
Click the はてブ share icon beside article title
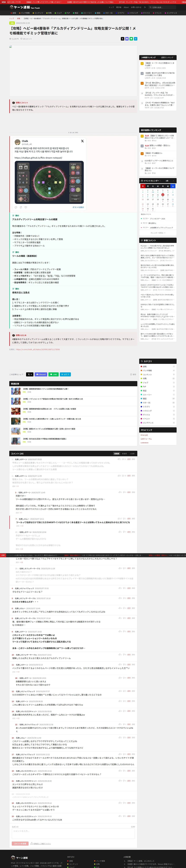coord(136,39)
